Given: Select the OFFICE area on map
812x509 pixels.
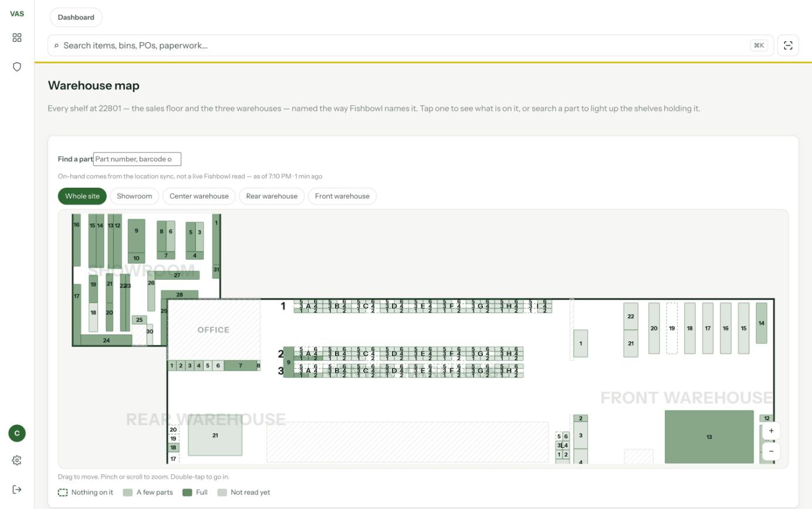Looking at the screenshot, I should [214, 330].
